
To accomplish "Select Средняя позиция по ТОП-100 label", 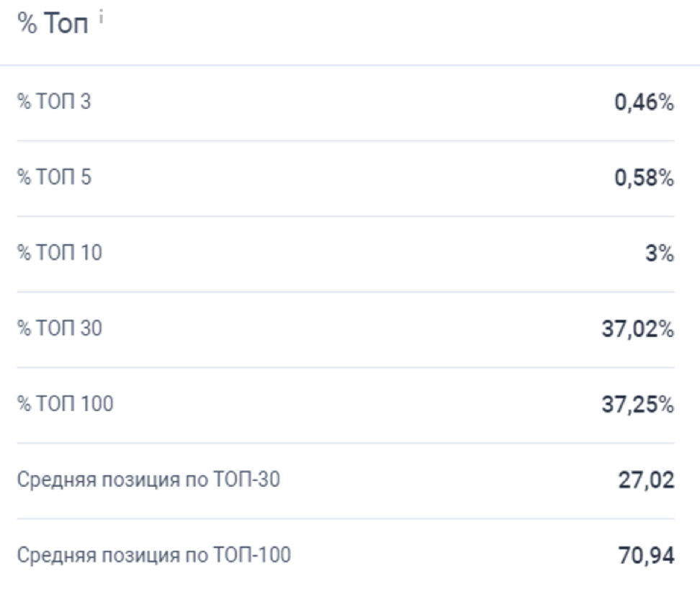I will [x=153, y=556].
